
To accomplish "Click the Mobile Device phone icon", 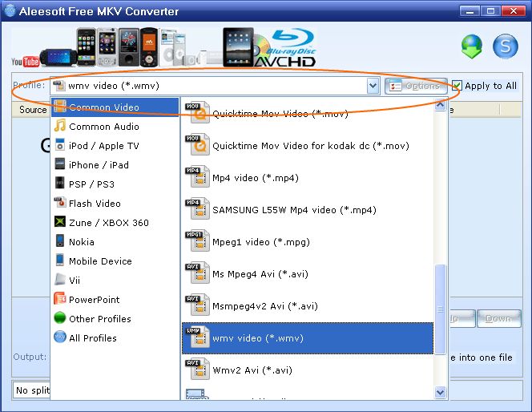I will point(60,260).
